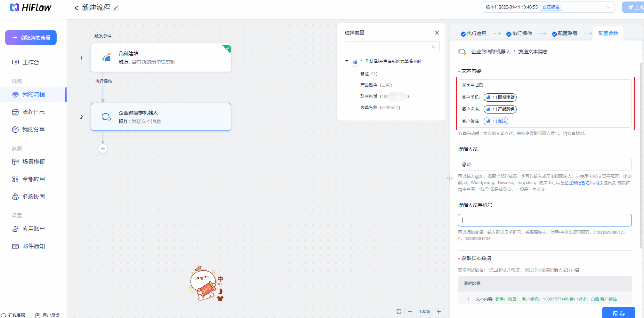Click the panel resize handle icon

coord(450,178)
